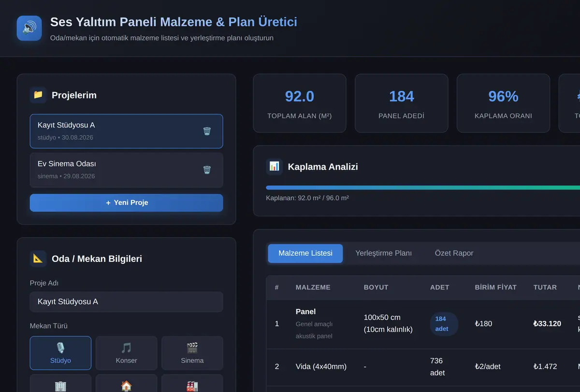Click the Panel material name cell
The width and height of the screenshot is (580, 392).
pyautogui.click(x=306, y=312)
